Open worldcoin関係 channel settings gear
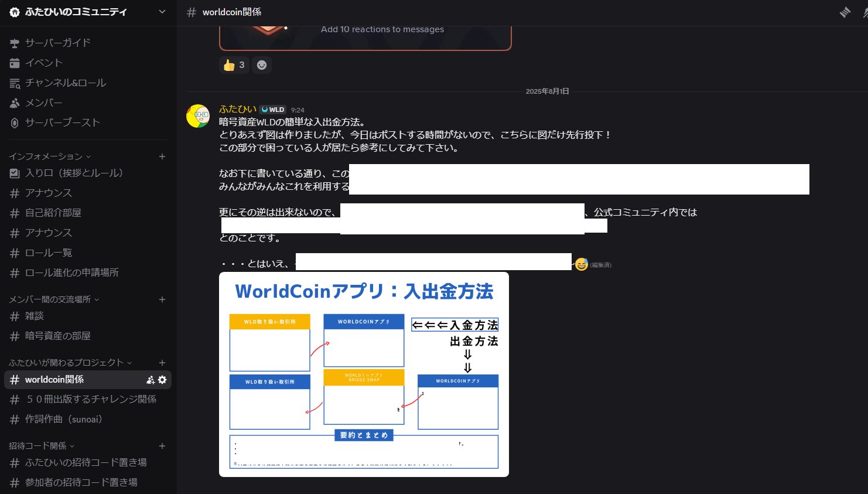Viewport: 868px width, 494px height. click(162, 380)
